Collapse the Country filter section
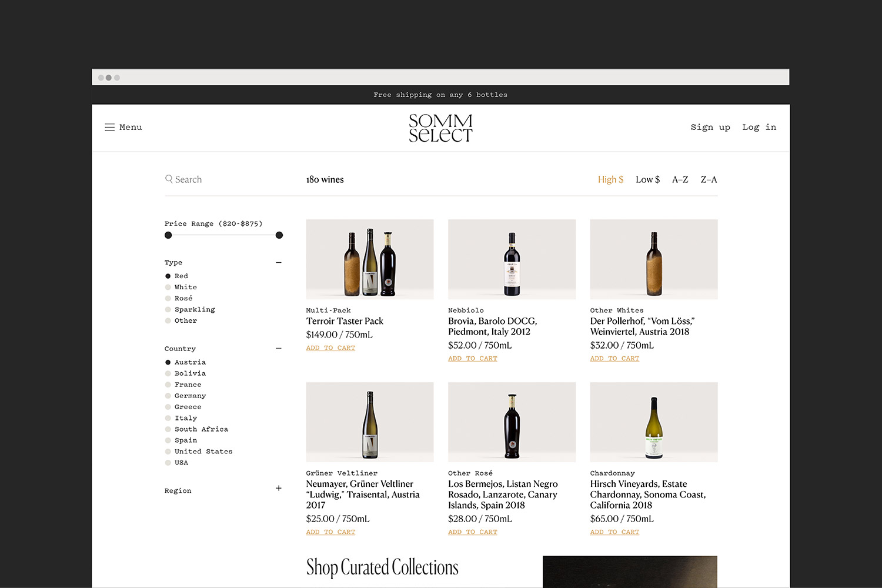The height and width of the screenshot is (588, 882). click(279, 349)
